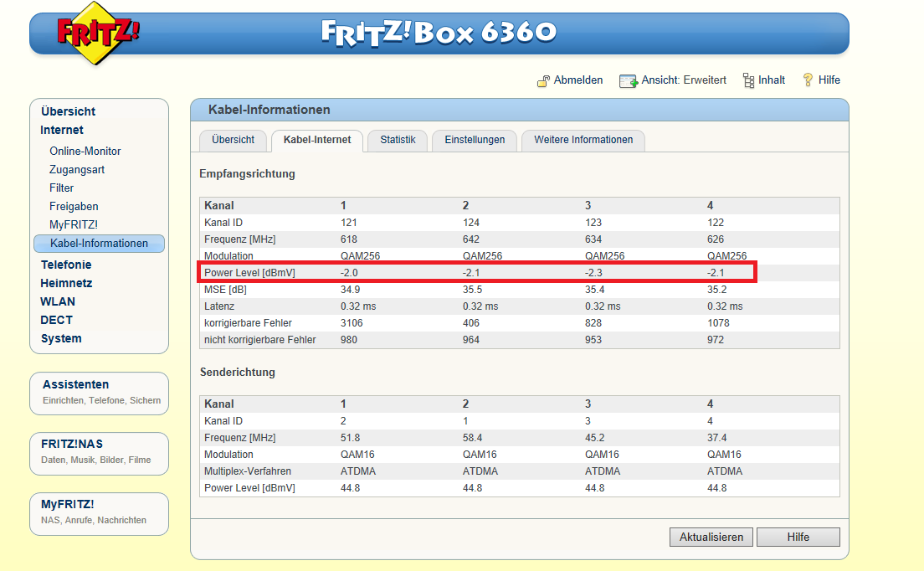Click Kanal ID value 124

tap(471, 223)
